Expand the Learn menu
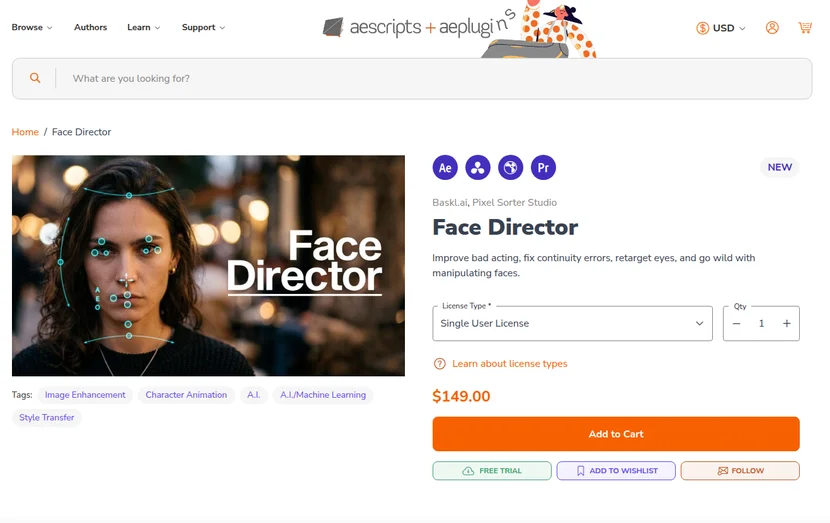The image size is (830, 523). coord(143,28)
